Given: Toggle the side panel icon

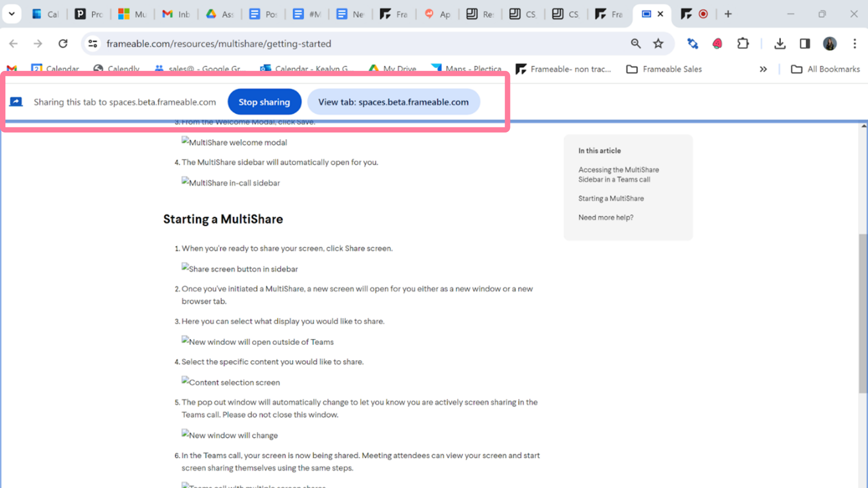Looking at the screenshot, I should point(805,43).
